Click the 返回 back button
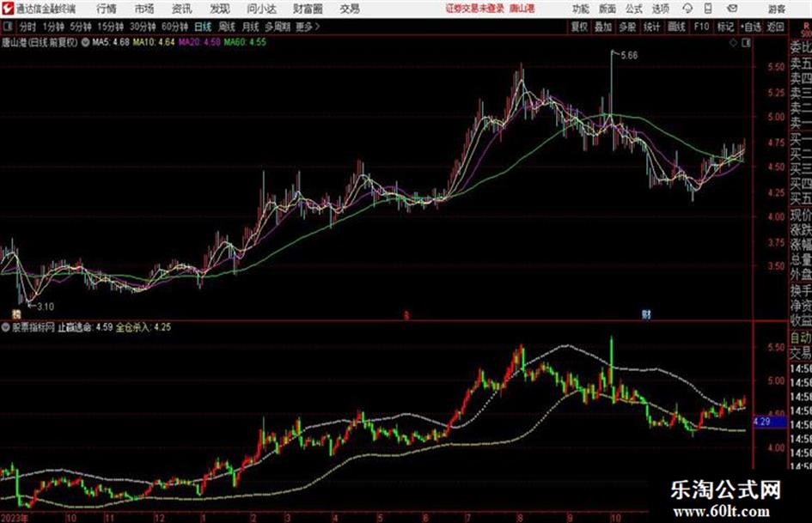The height and width of the screenshot is (523, 812). [775, 27]
